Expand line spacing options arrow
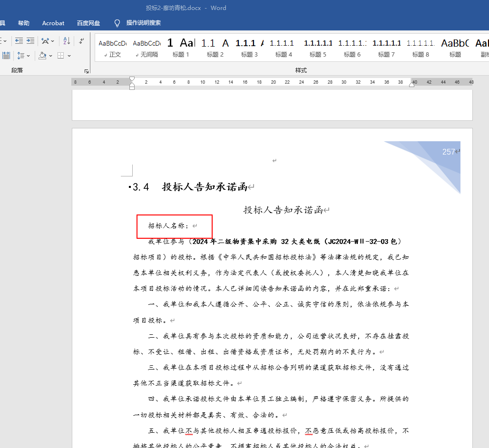Viewport: 489px width, 448px height. 29,56
